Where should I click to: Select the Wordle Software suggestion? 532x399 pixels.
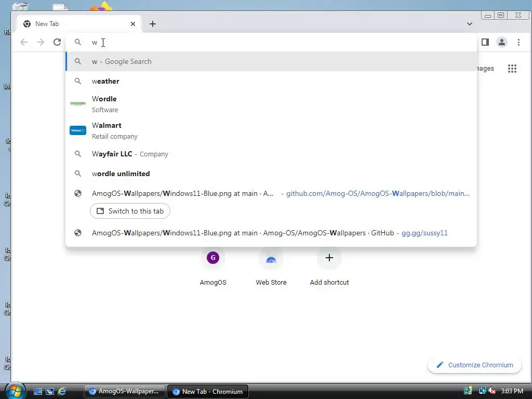(271, 104)
